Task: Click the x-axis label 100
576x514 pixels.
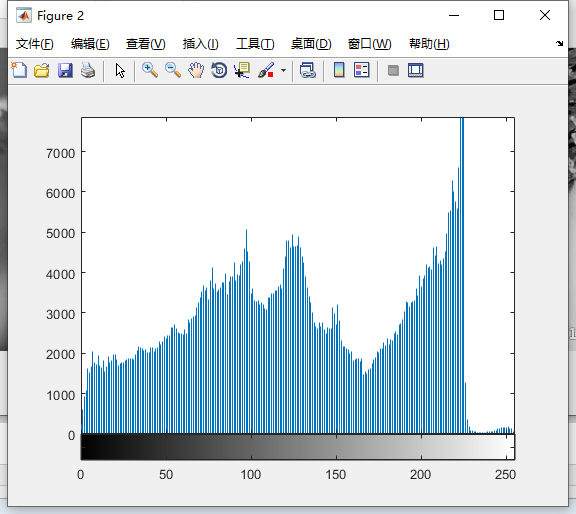Action: [251, 475]
